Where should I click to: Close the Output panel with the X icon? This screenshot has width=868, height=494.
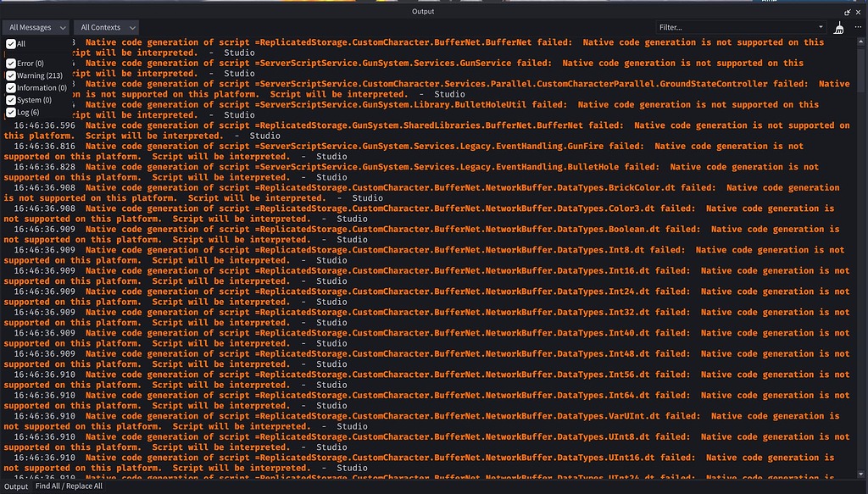(858, 12)
